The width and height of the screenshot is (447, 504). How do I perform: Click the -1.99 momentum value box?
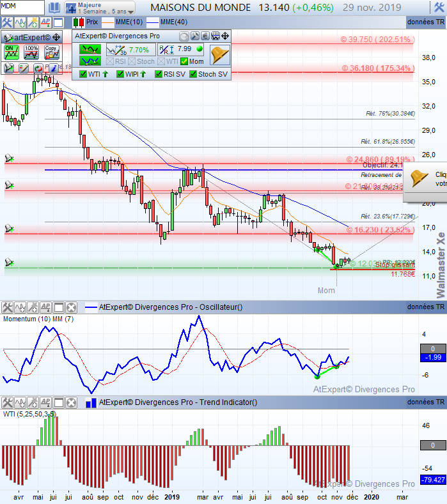coord(433,358)
